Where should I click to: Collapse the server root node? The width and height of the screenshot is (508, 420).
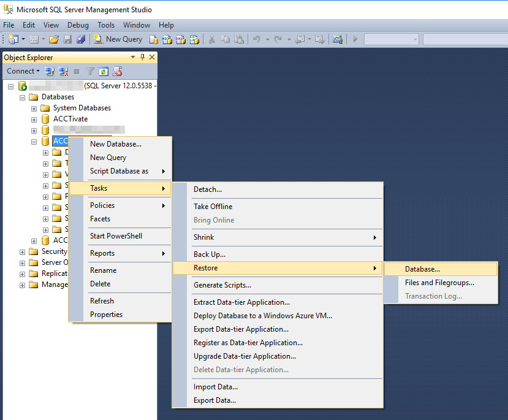[x=10, y=86]
